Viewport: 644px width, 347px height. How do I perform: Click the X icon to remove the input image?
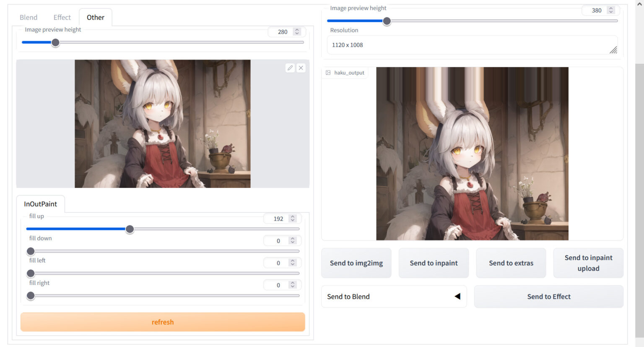[301, 68]
